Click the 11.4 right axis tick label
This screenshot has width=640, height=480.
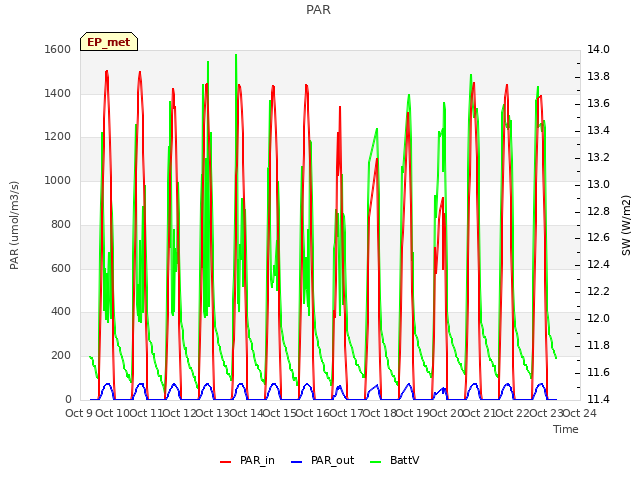[x=598, y=399]
